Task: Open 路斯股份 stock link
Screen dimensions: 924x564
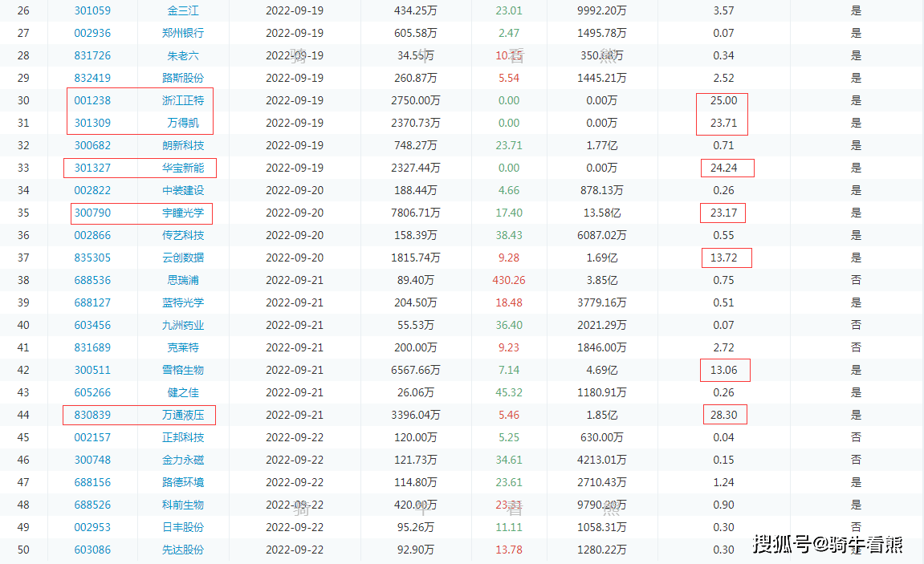Action: (183, 78)
